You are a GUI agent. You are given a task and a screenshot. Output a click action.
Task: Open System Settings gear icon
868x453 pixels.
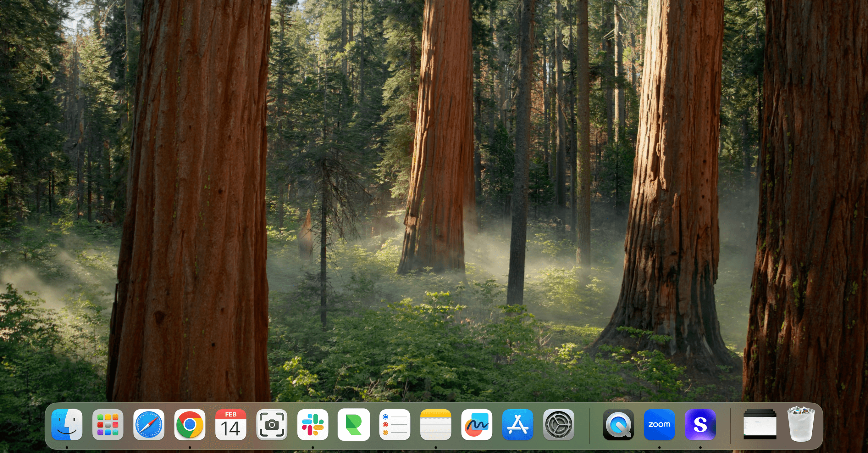coord(559,425)
